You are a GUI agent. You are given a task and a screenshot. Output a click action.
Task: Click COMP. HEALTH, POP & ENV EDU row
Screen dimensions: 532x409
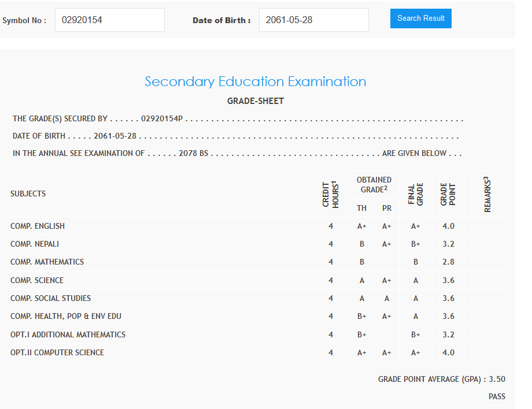point(66,316)
